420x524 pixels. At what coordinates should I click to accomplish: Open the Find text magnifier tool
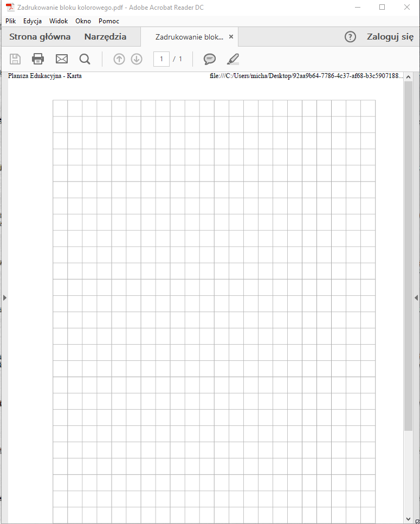pyautogui.click(x=85, y=59)
